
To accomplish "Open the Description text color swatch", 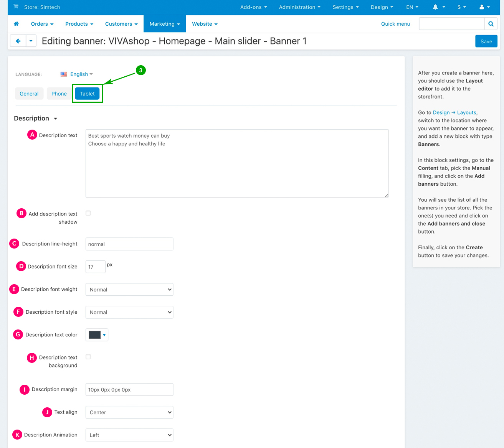I will click(x=97, y=335).
